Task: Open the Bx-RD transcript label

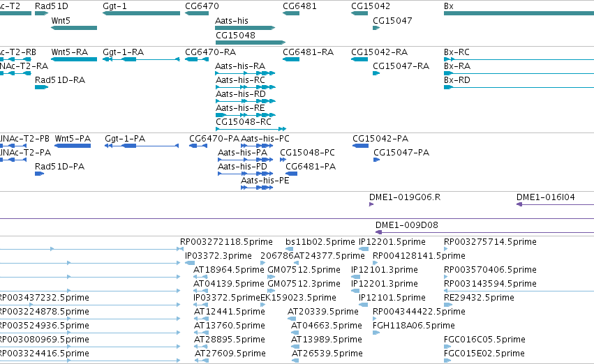Action: click(x=457, y=79)
